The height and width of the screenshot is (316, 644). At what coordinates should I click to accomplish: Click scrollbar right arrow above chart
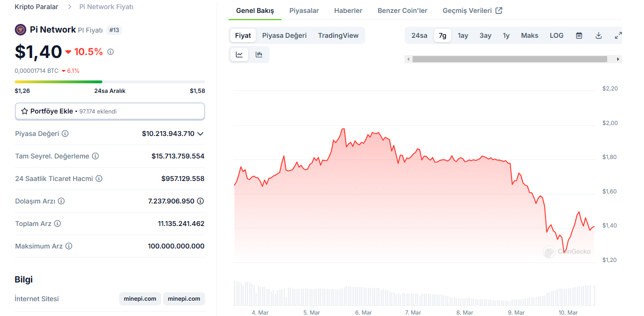[618, 59]
